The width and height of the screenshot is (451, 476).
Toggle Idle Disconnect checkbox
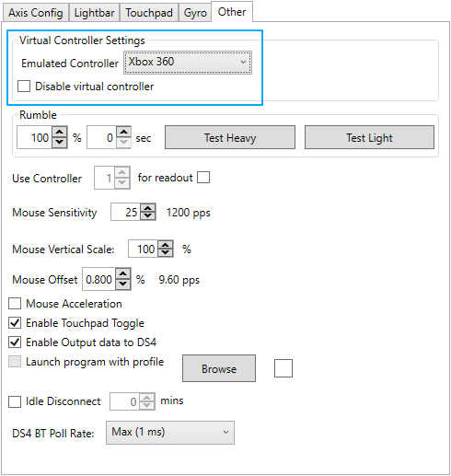pyautogui.click(x=15, y=401)
